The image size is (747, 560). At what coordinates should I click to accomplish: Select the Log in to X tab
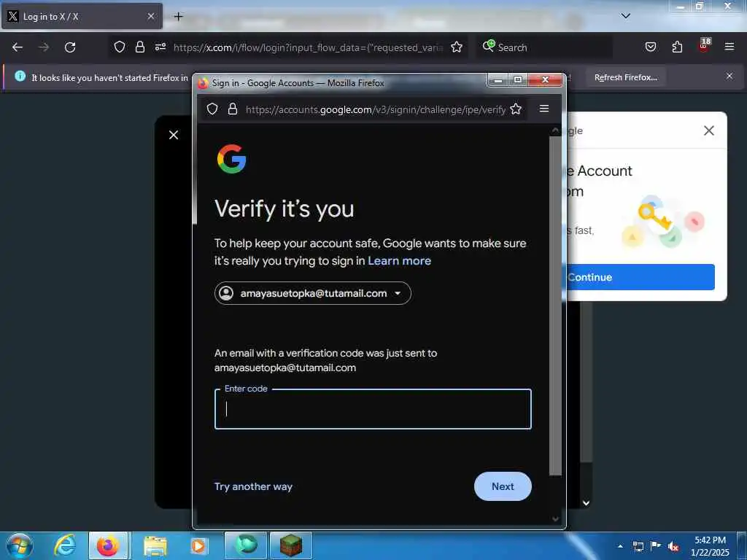[x=82, y=16]
